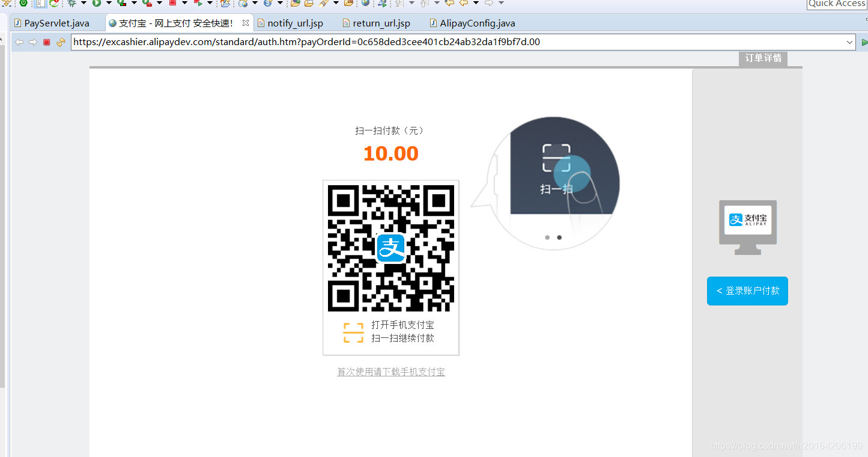This screenshot has height=457, width=868.
Task: Select the first carousel dot under the illustration
Action: (547, 238)
